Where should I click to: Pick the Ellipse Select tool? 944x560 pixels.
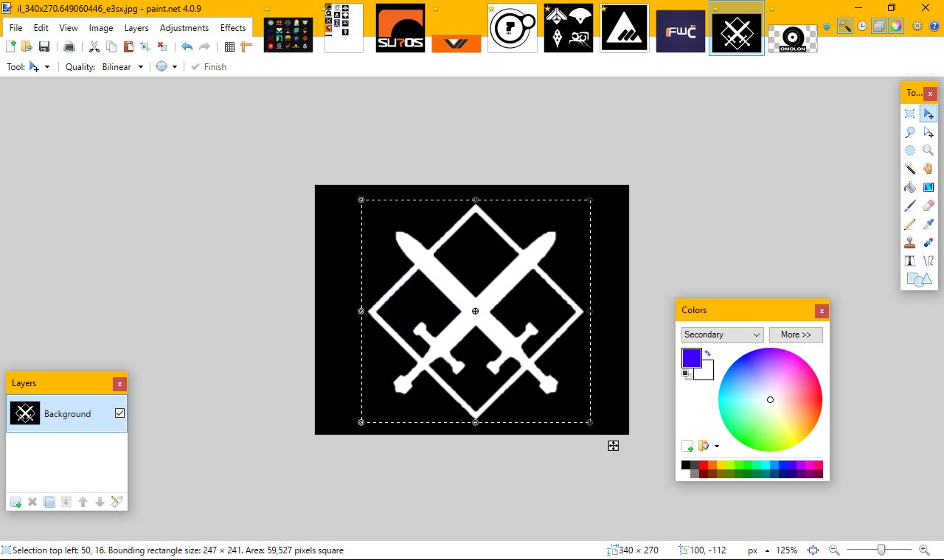point(910,150)
